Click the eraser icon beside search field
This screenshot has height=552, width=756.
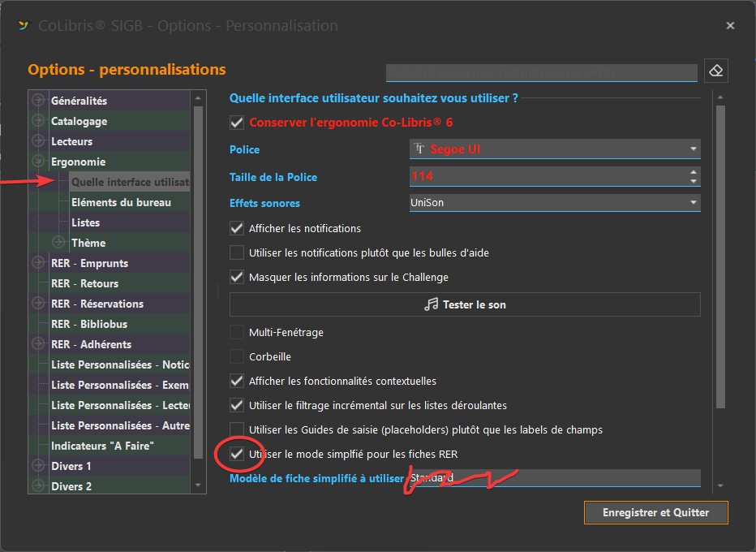click(x=715, y=71)
